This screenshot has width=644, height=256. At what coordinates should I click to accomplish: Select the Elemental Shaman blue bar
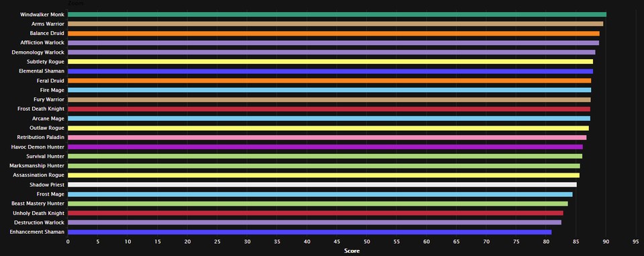point(330,71)
